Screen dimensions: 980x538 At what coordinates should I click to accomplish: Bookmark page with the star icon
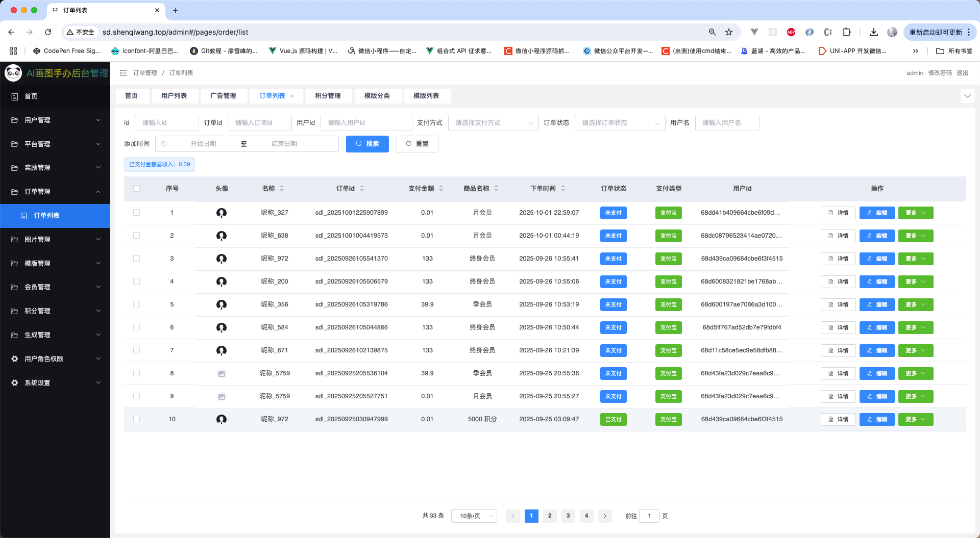tap(729, 32)
